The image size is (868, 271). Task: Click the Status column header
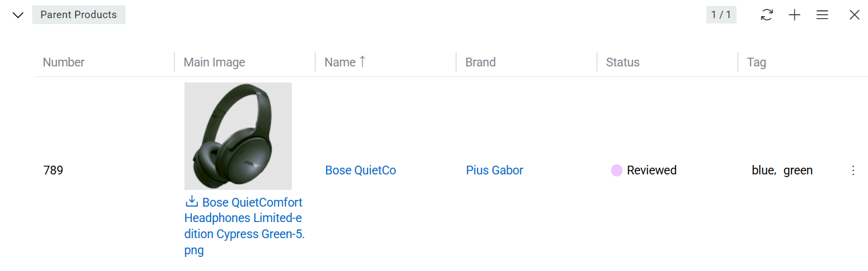(622, 62)
